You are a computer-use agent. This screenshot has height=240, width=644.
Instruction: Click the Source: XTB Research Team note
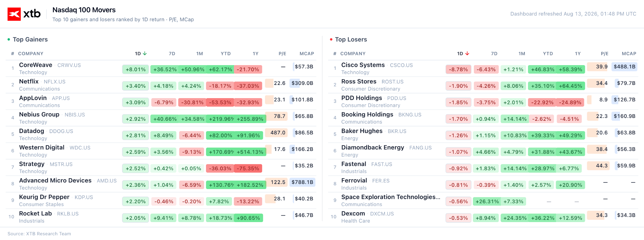tap(39, 234)
